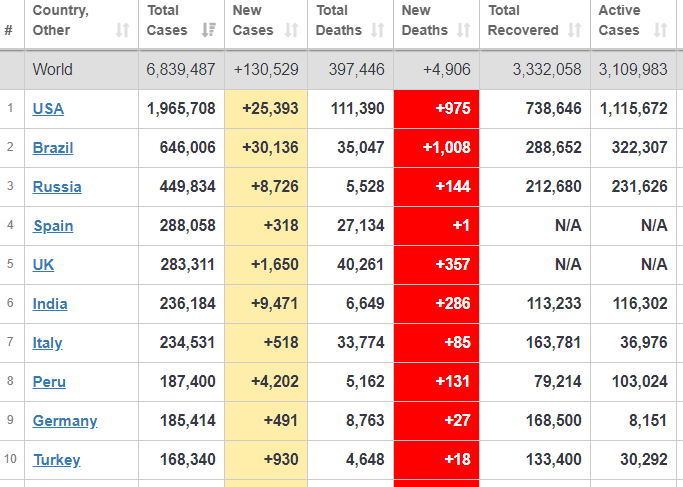Select USA new cases +25,393
The image size is (683, 487).
click(270, 108)
